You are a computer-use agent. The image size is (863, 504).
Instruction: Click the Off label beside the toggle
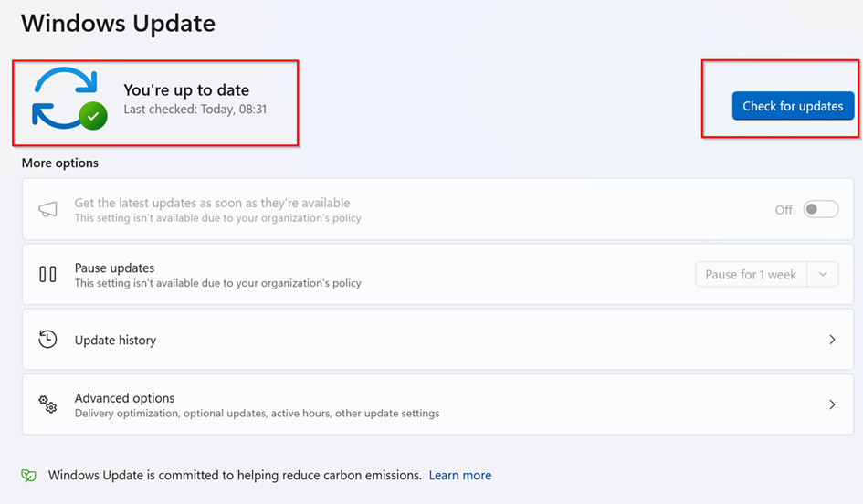click(784, 210)
